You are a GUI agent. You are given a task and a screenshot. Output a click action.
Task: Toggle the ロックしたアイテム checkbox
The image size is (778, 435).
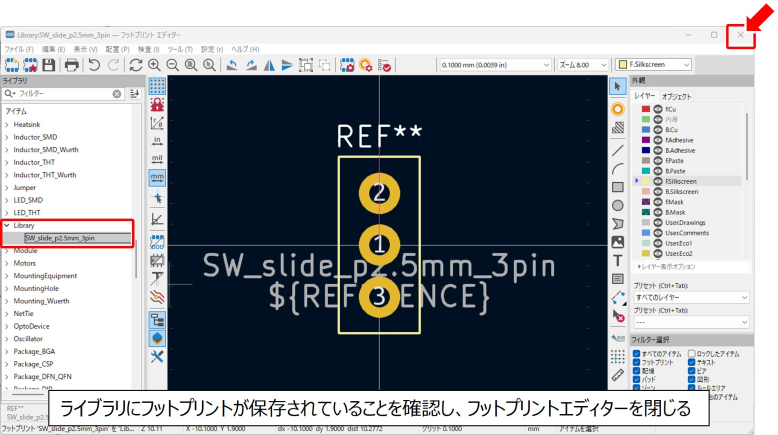tap(691, 354)
